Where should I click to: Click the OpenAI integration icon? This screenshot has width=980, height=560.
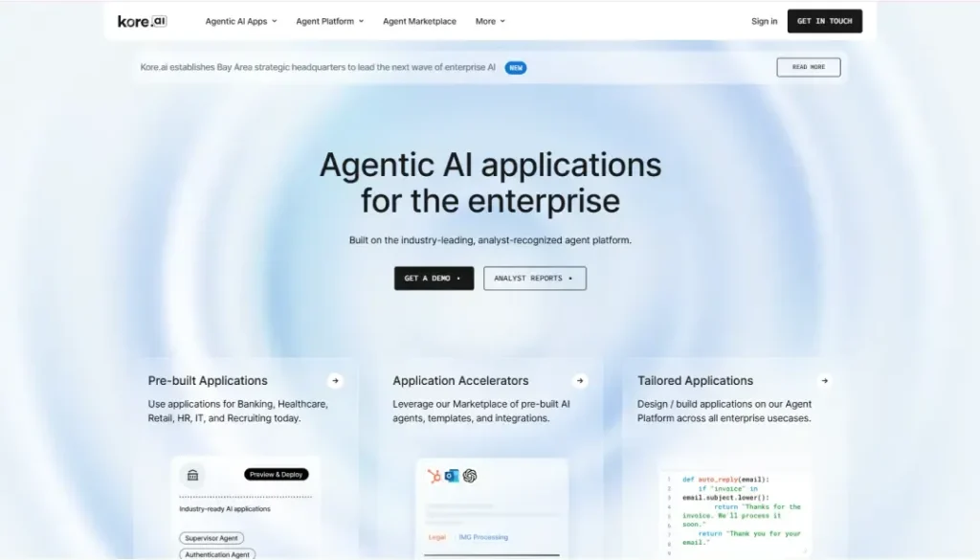point(470,477)
